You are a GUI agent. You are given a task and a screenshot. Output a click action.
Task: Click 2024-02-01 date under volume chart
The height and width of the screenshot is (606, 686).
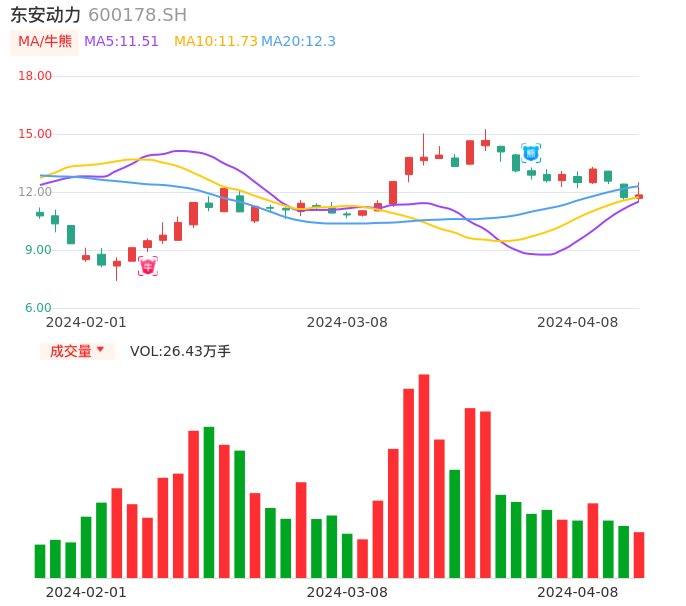[86, 592]
